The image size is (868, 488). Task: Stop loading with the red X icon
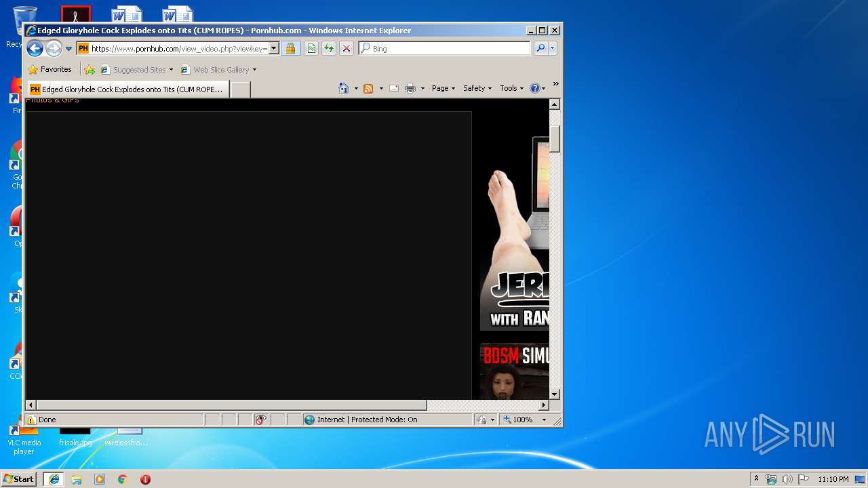pyautogui.click(x=347, y=49)
